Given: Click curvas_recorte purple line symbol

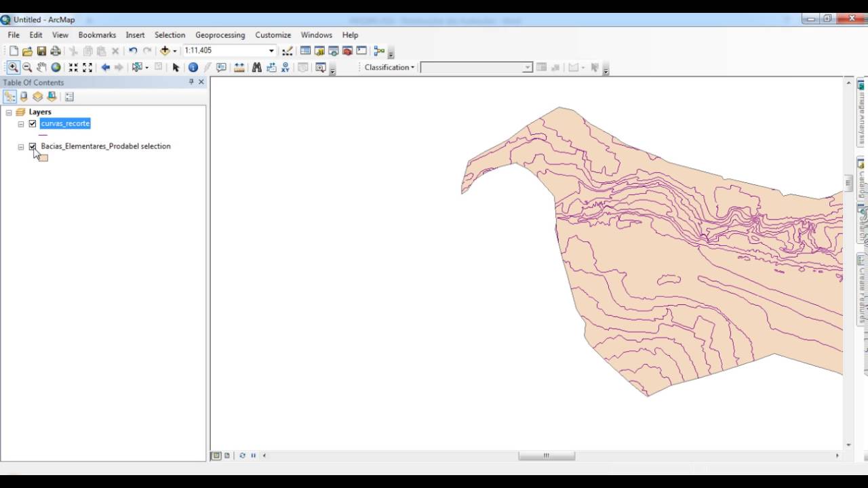Looking at the screenshot, I should click(x=43, y=135).
